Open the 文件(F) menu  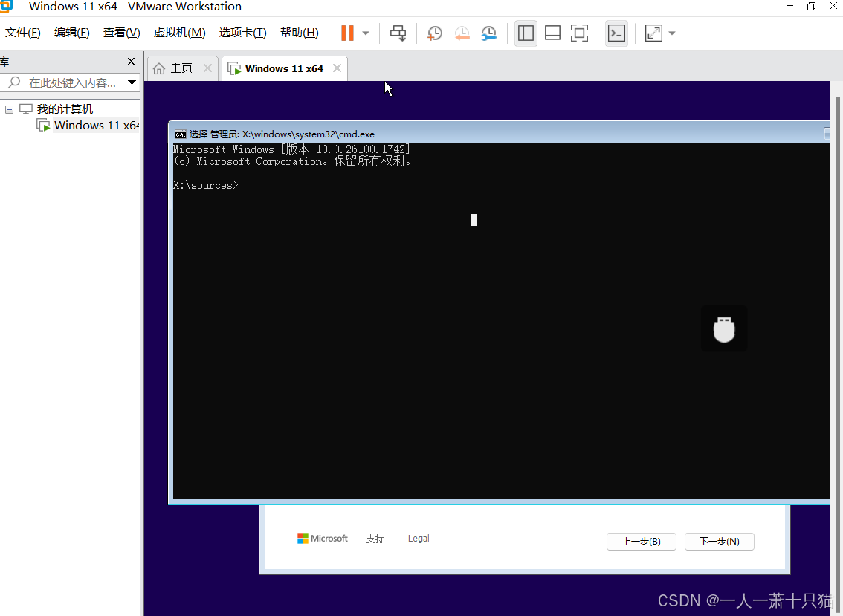coord(22,33)
